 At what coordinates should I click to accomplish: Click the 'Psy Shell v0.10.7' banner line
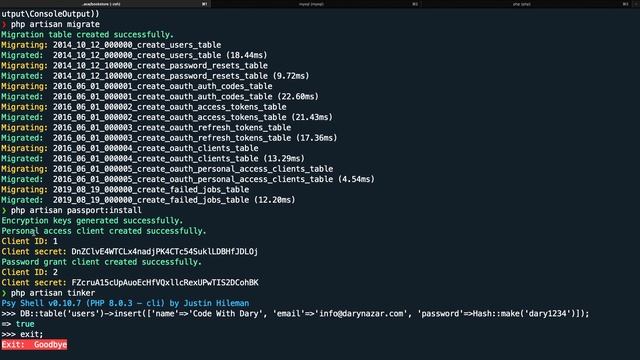click(125, 303)
